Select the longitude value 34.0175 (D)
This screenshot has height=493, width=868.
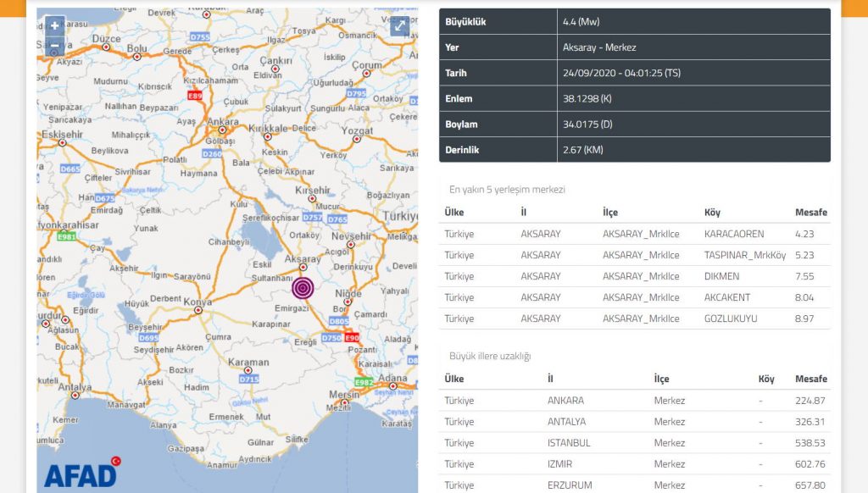[x=587, y=124]
